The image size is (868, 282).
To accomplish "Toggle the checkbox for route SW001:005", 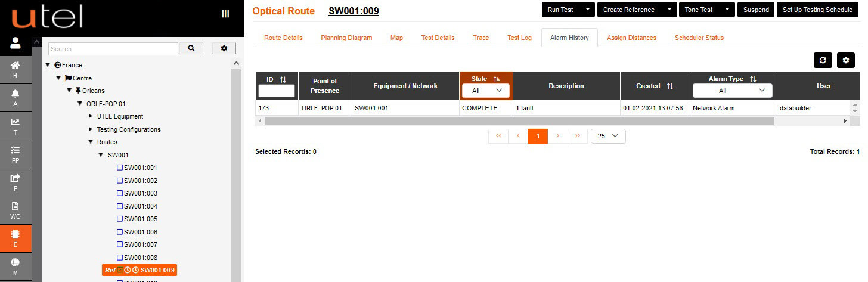I will (x=120, y=219).
